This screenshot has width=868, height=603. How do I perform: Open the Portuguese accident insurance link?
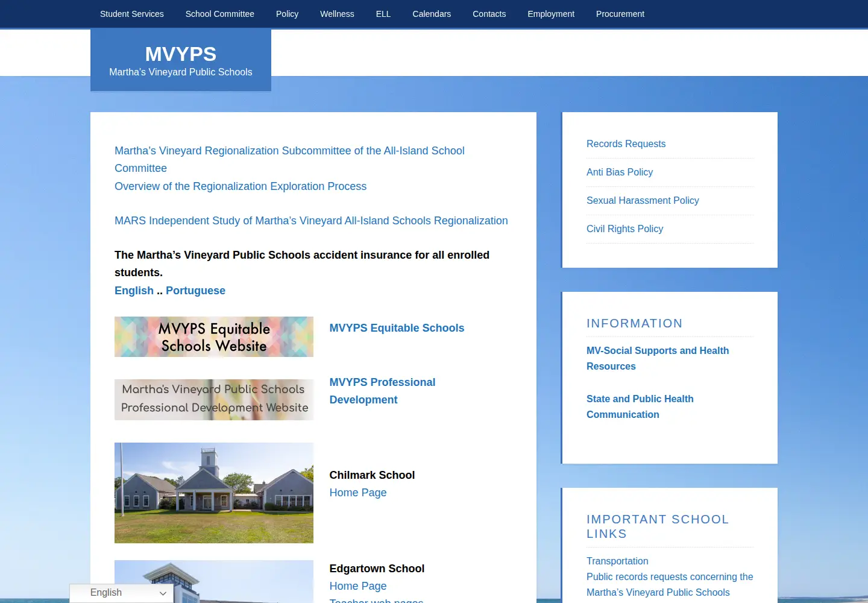click(x=195, y=291)
